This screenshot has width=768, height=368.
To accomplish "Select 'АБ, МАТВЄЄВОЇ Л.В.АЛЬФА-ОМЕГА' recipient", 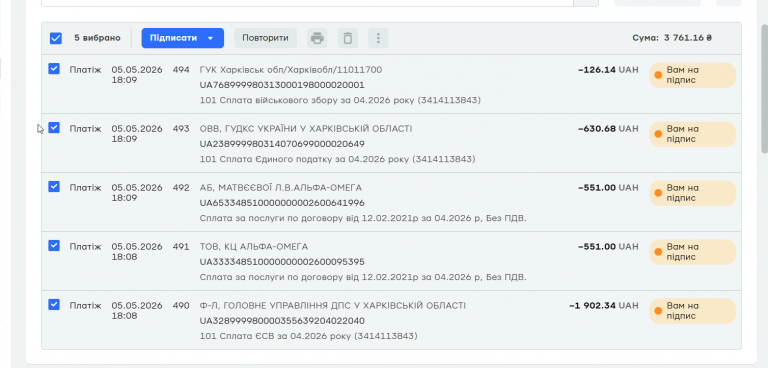I will (x=281, y=188).
